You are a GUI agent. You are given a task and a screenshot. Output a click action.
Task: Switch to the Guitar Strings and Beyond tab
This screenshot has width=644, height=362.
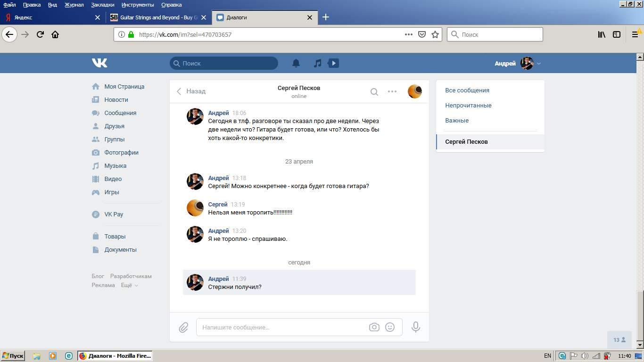point(156,17)
